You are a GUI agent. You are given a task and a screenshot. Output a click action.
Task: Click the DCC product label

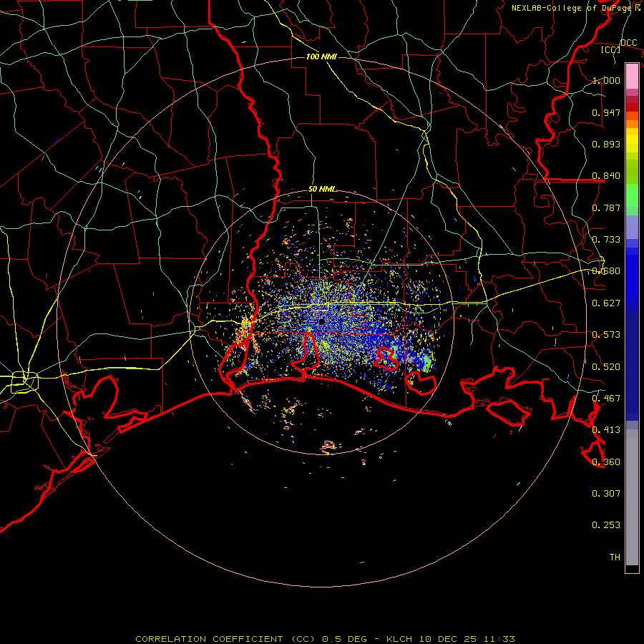(x=628, y=43)
